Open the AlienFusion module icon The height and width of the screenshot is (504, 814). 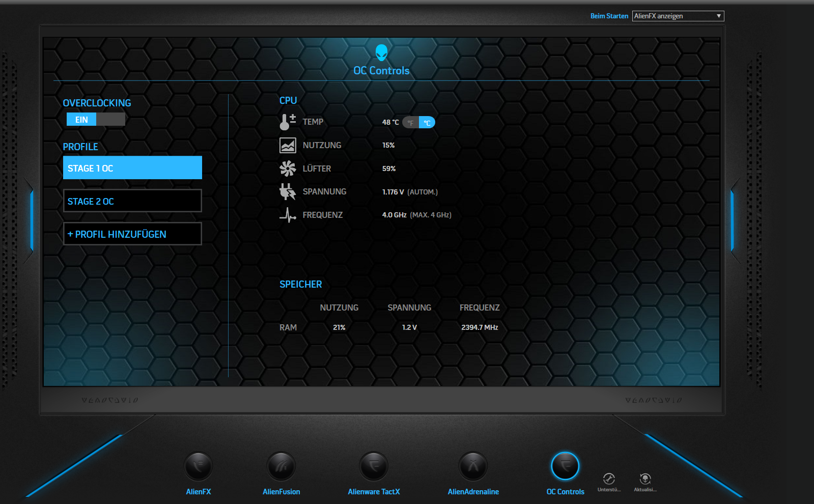point(281,466)
